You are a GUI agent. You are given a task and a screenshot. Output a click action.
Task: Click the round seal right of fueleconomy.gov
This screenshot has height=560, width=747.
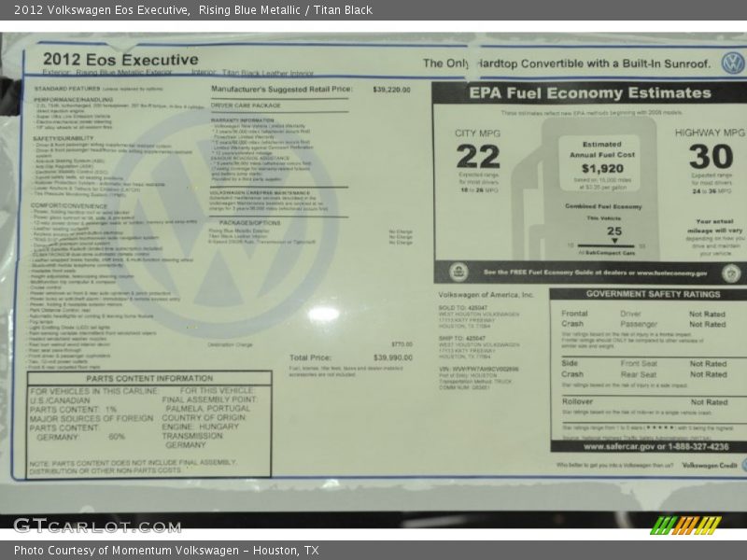731,273
